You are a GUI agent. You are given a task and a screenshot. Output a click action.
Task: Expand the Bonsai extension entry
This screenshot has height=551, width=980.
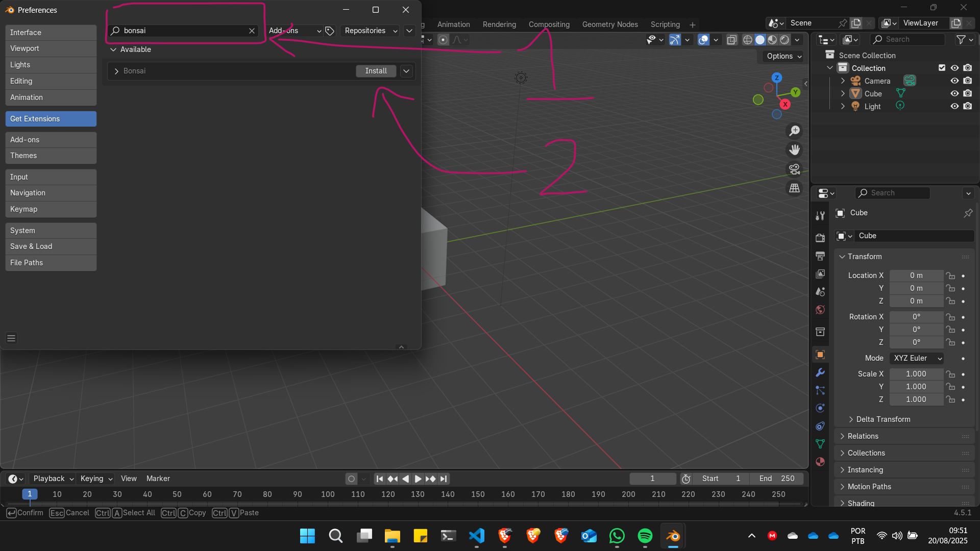(x=116, y=71)
